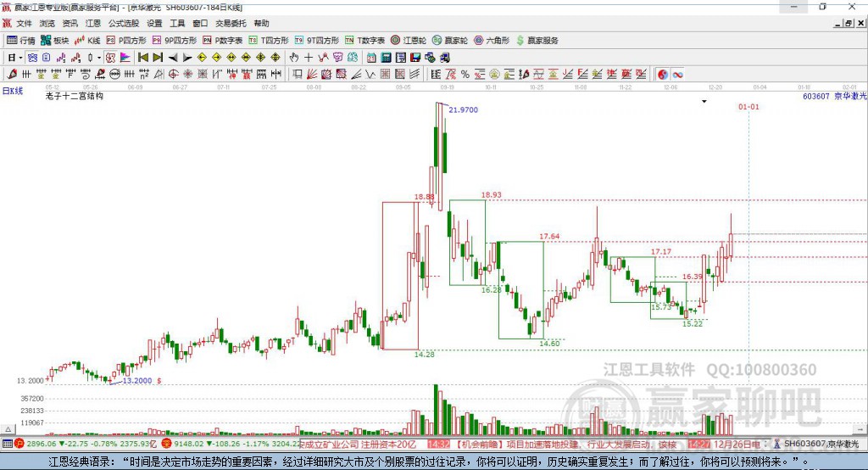Click the 01-01 date marker
Screen dimensions: 868x470
pos(748,106)
